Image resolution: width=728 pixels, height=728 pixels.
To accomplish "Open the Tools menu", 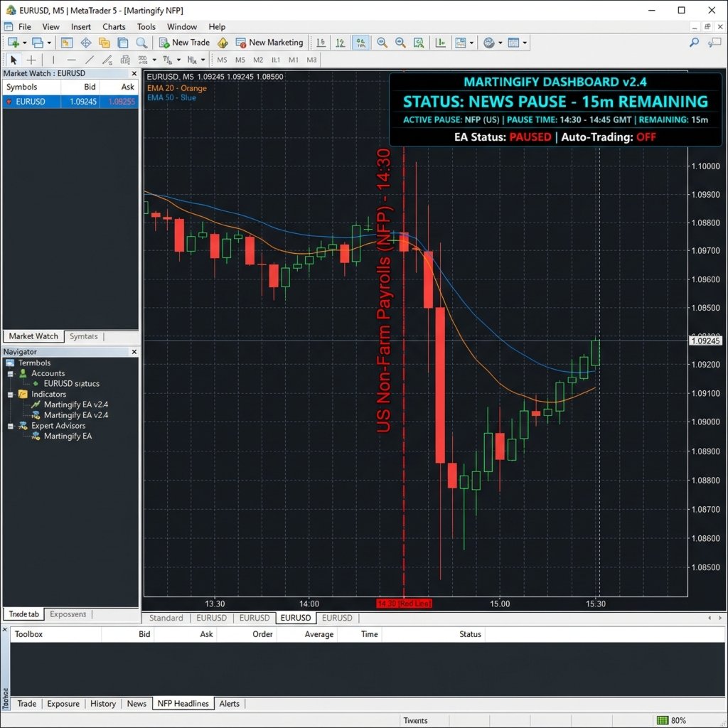I will tap(146, 27).
